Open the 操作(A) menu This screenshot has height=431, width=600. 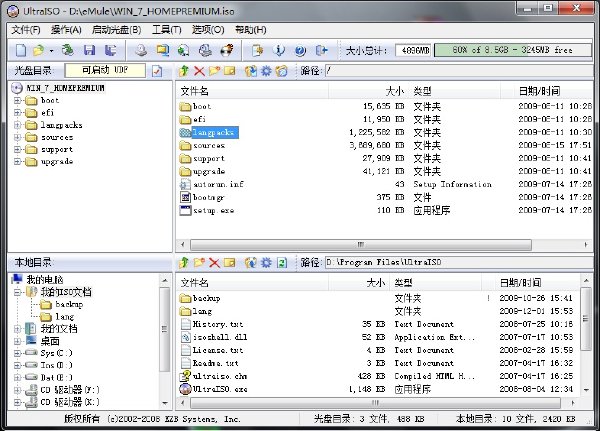click(x=66, y=30)
